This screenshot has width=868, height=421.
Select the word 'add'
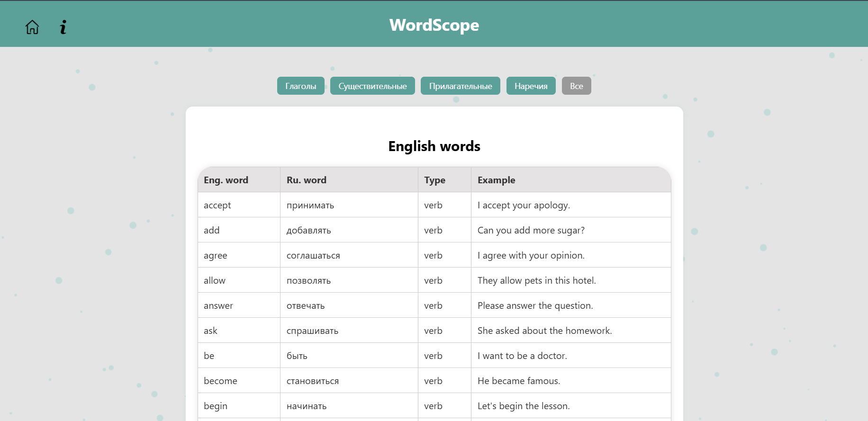coord(212,230)
